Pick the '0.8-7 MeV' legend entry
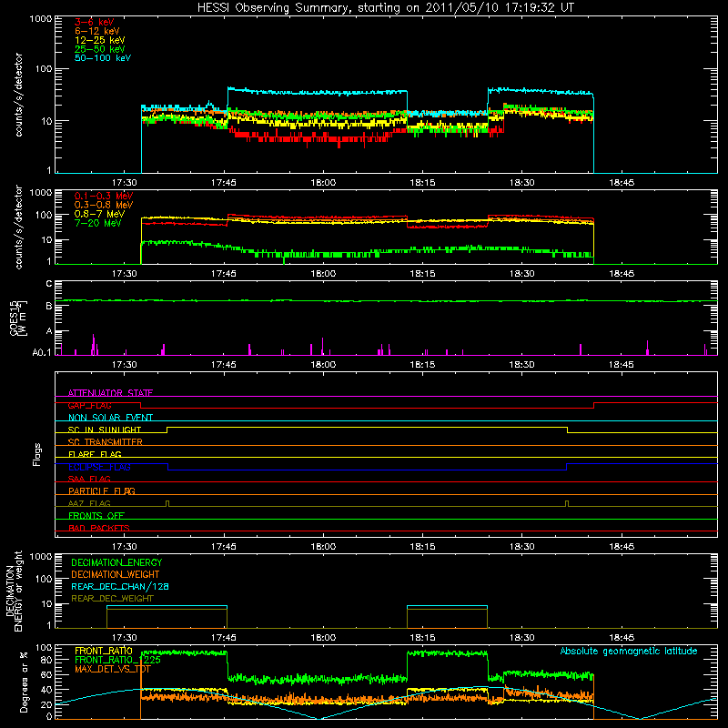 (99, 214)
